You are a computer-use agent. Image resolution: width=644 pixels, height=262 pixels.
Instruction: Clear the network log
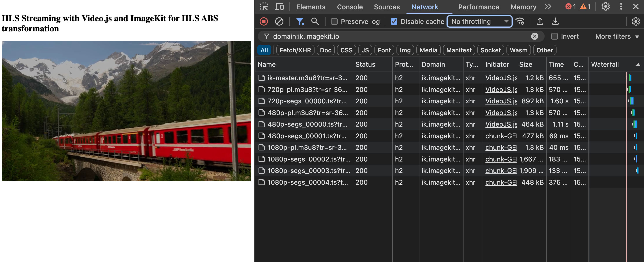pos(279,22)
